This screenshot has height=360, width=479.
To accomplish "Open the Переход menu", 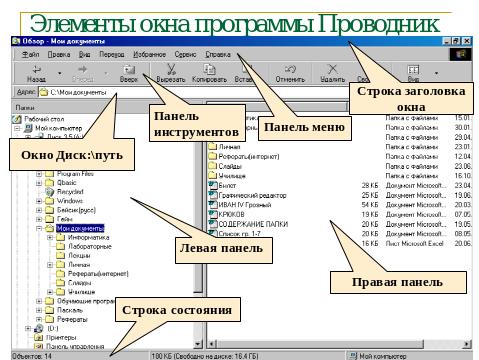I will coord(112,54).
